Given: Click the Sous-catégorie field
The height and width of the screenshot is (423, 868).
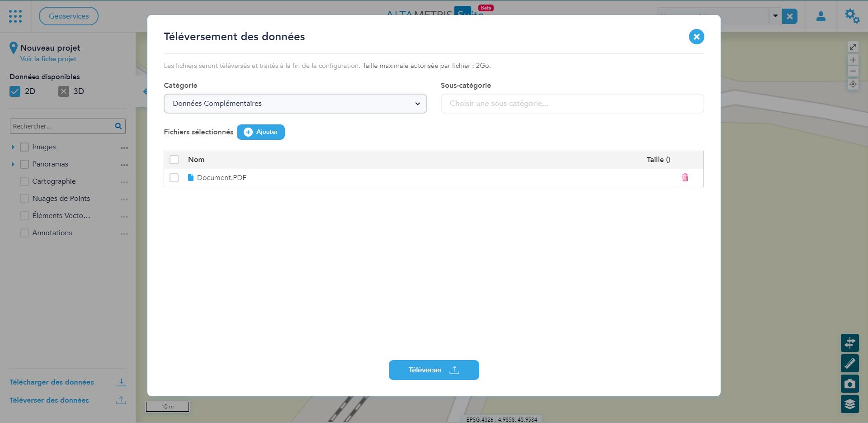Looking at the screenshot, I should [572, 104].
